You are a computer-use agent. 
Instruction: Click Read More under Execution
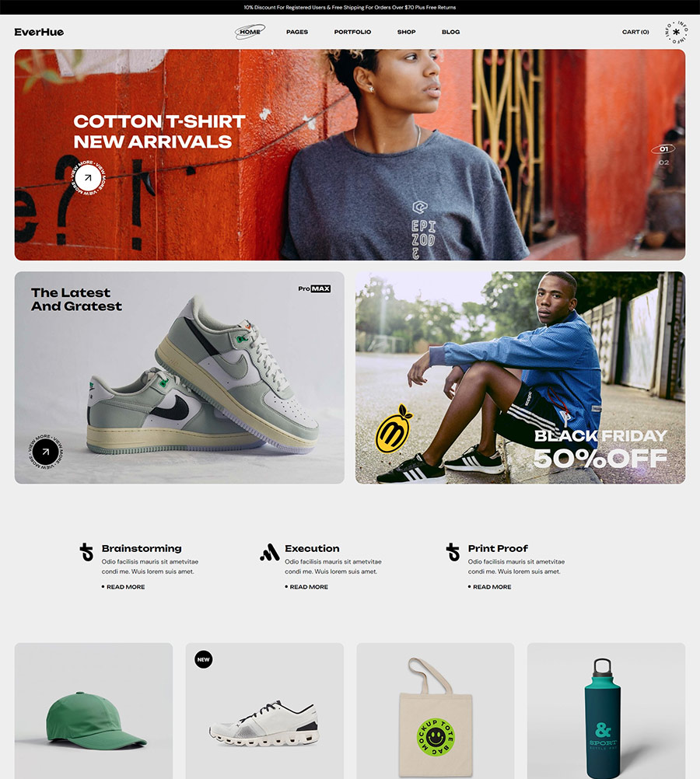click(306, 587)
